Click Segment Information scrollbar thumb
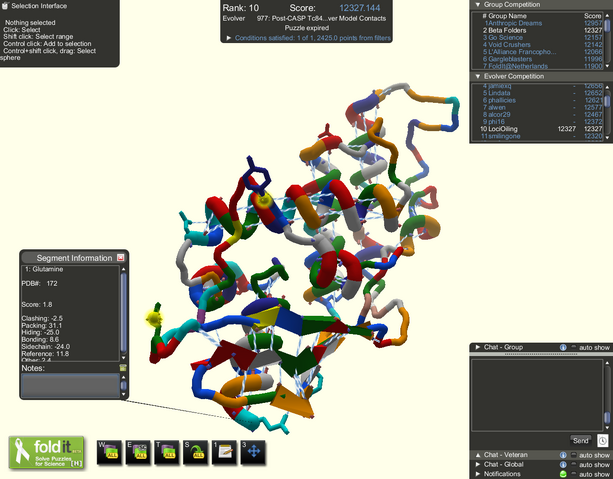The height and width of the screenshot is (479, 613). [124, 312]
